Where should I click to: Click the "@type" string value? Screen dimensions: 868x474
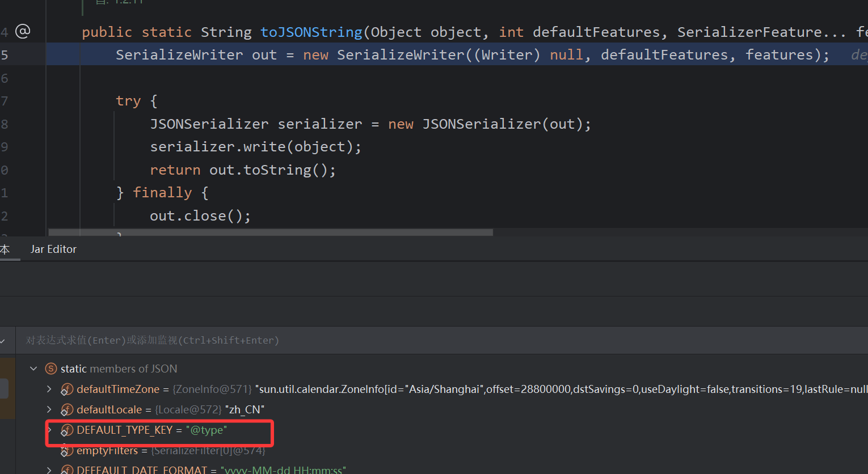click(x=207, y=430)
